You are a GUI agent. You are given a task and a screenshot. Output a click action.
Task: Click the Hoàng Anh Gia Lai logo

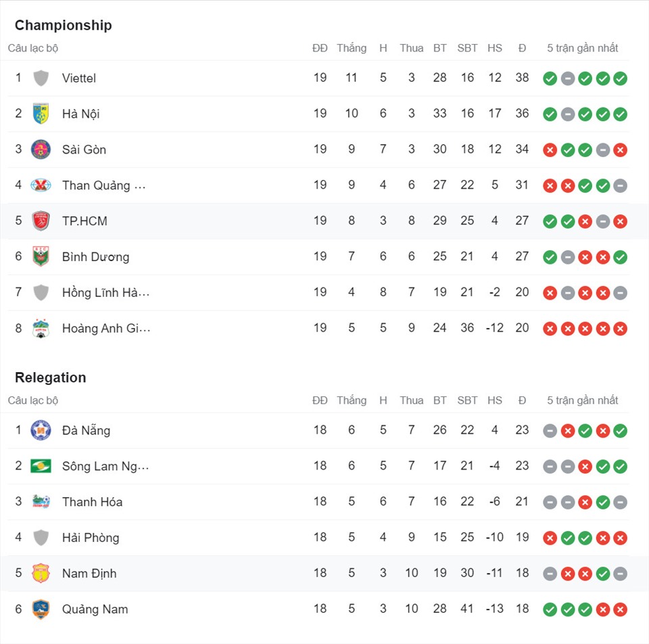click(41, 328)
